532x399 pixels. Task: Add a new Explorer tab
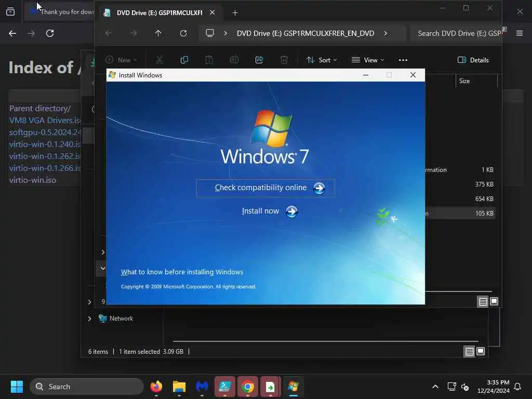[x=235, y=13]
